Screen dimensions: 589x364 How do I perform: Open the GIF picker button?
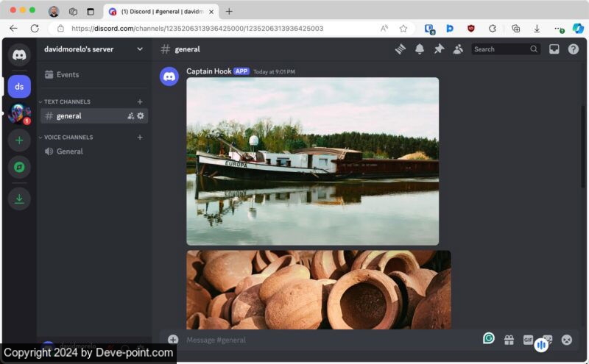(x=528, y=340)
